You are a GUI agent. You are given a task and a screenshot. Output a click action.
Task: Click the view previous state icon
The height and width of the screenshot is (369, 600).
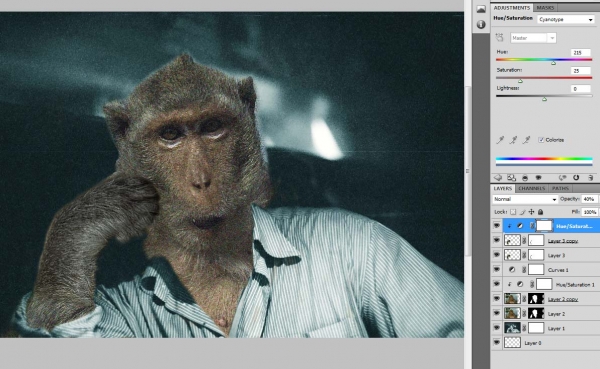[562, 178]
